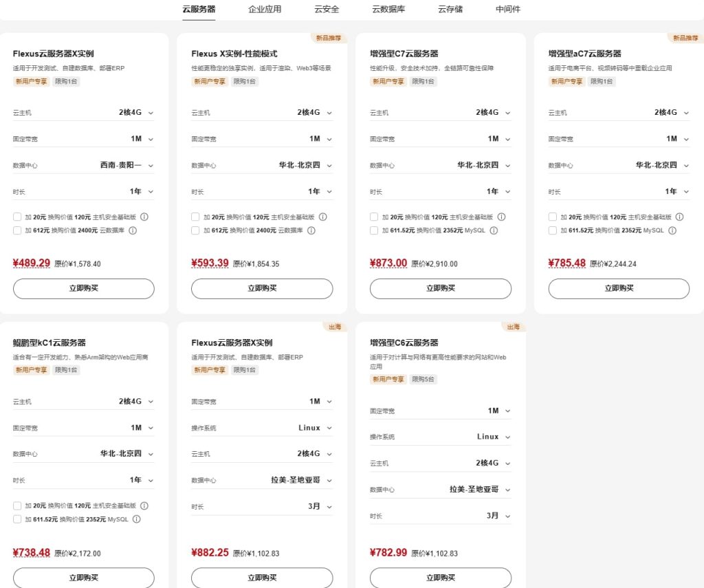Select the 中间件 tab
The width and height of the screenshot is (704, 588).
(507, 9)
